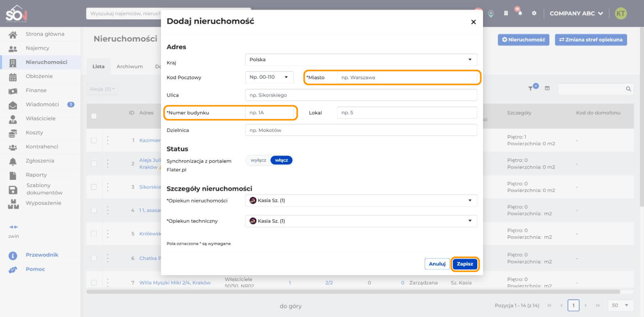Click the Miasto input field
This screenshot has height=317, width=644.
407,77
